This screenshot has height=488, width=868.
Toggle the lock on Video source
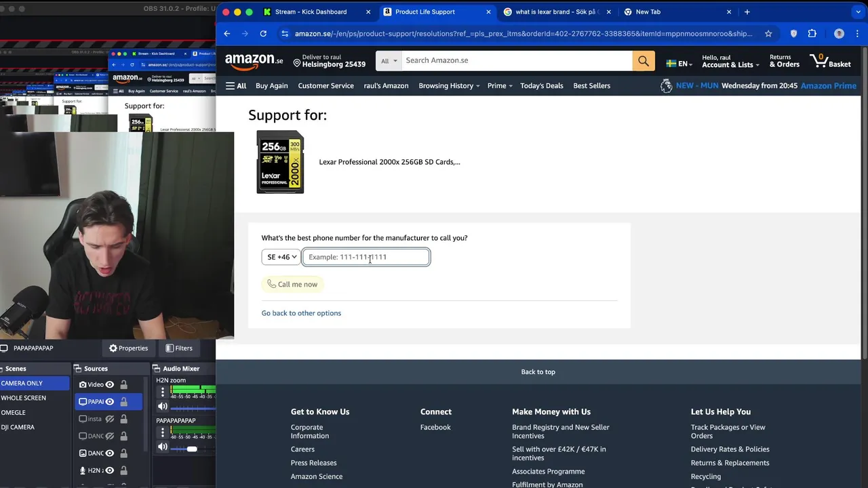point(123,384)
